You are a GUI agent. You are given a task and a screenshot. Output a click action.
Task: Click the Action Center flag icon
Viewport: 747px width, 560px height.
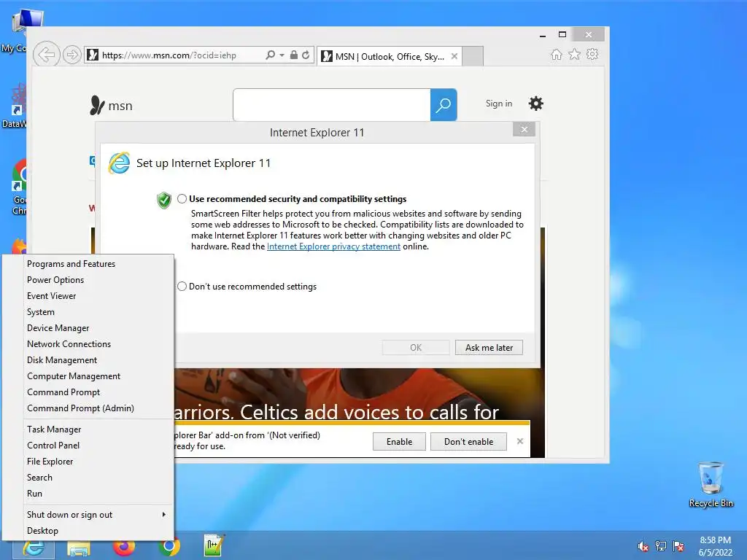tap(678, 546)
